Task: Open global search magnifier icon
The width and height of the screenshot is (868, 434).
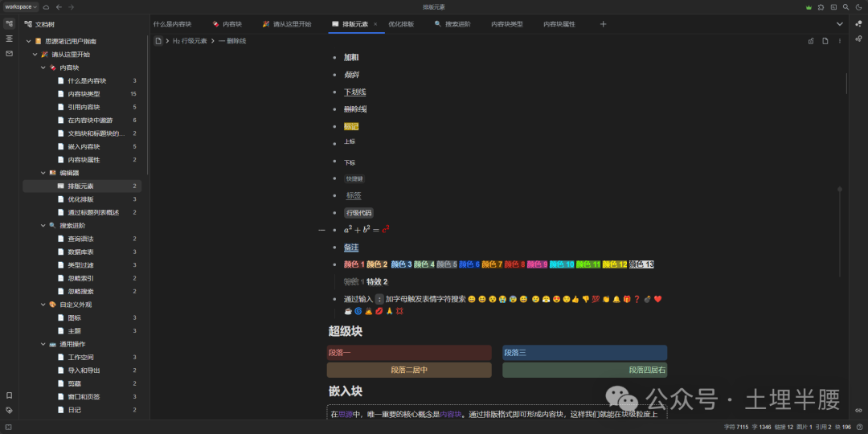Action: click(845, 7)
